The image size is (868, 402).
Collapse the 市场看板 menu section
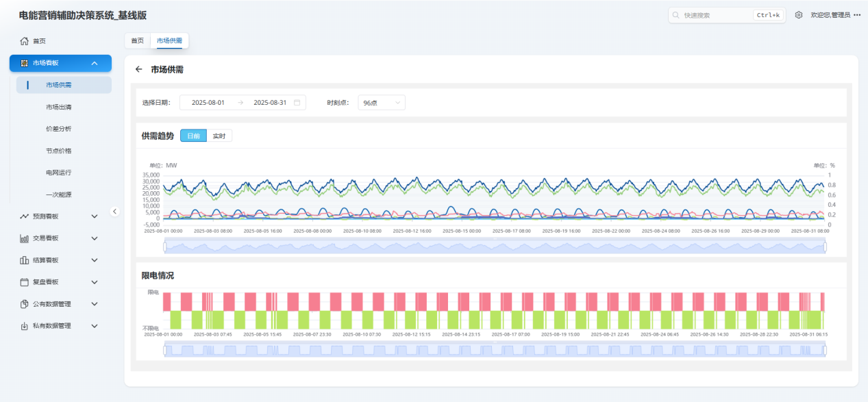[x=95, y=64]
